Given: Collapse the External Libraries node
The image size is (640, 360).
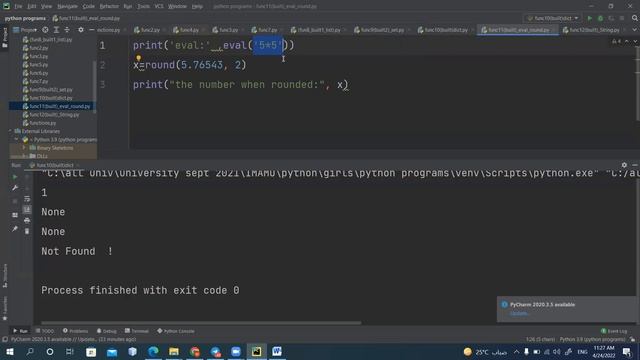Looking at the screenshot, I should 11,131.
